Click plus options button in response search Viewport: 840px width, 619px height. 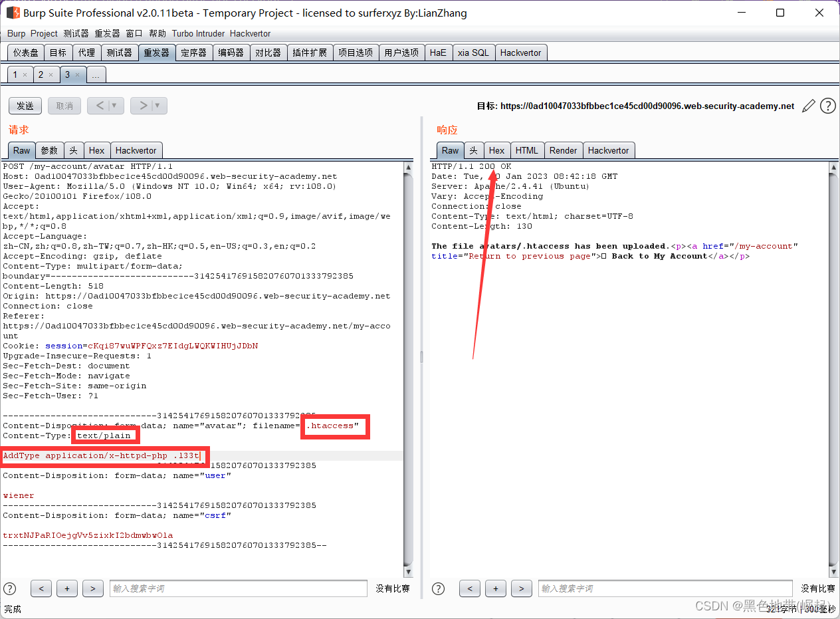496,588
